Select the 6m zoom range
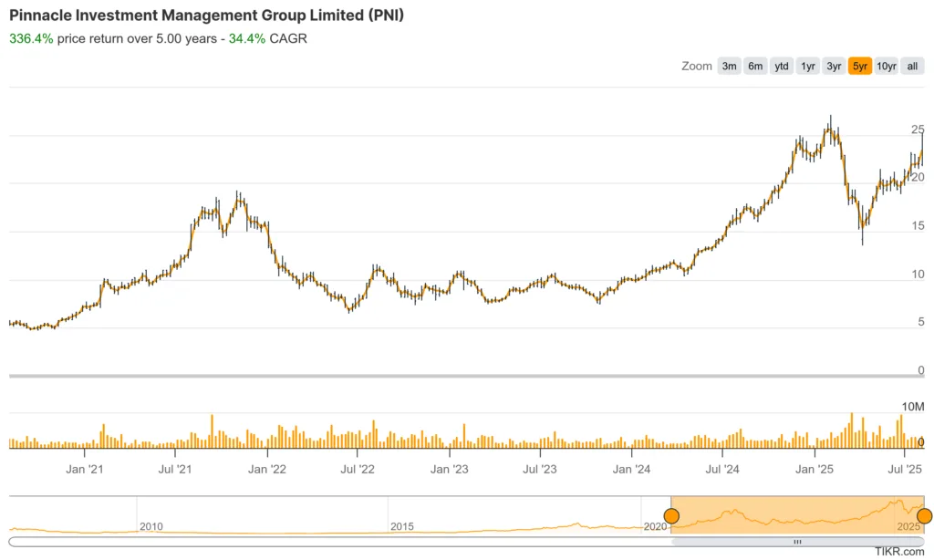This screenshot has height=560, width=934. [755, 66]
